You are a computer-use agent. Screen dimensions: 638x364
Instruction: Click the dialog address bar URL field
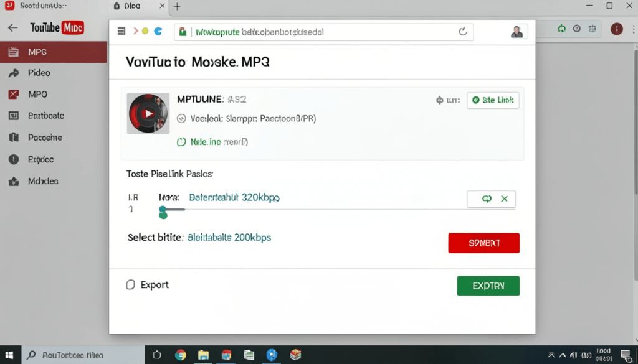coord(323,32)
